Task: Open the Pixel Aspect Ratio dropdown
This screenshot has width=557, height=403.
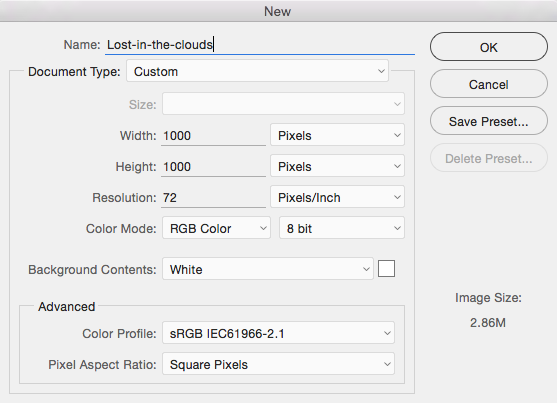Action: point(278,364)
